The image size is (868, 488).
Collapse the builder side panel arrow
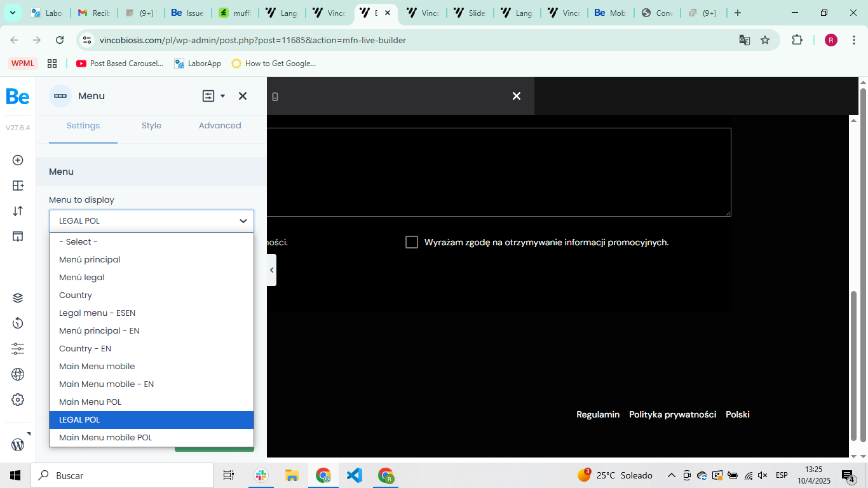click(x=272, y=270)
